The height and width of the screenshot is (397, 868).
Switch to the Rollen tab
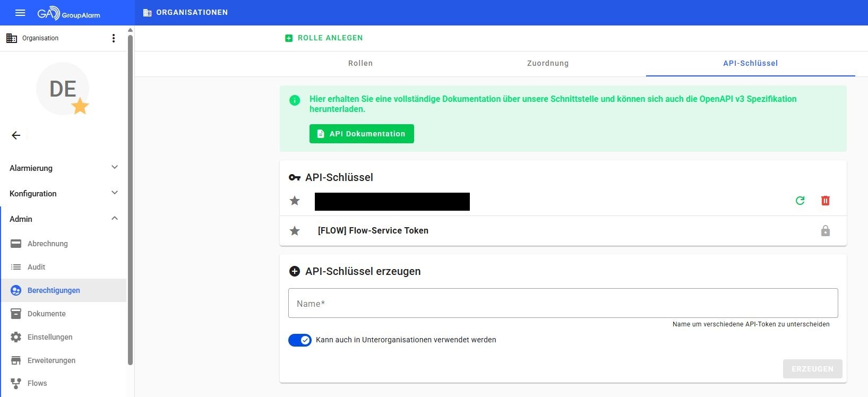[360, 63]
